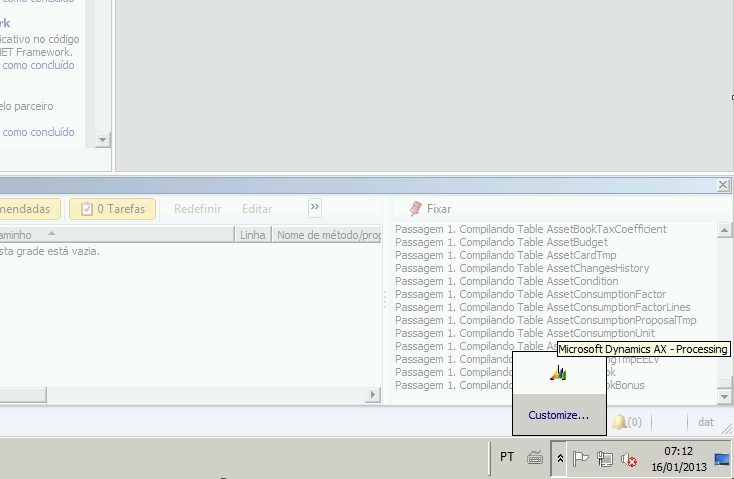Select the row ending in 'okBonus'
The image size is (734, 479).
click(520, 385)
